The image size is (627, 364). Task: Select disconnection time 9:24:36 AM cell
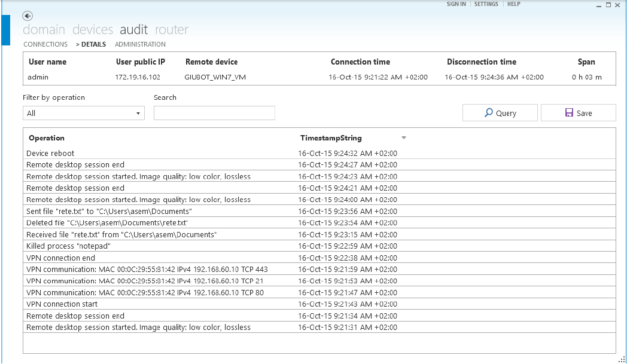click(494, 77)
